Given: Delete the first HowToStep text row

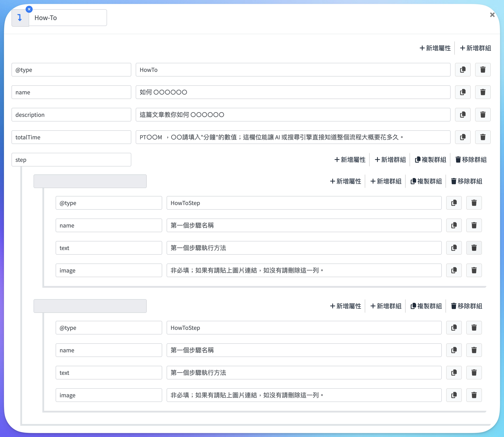Looking at the screenshot, I should tap(474, 248).
